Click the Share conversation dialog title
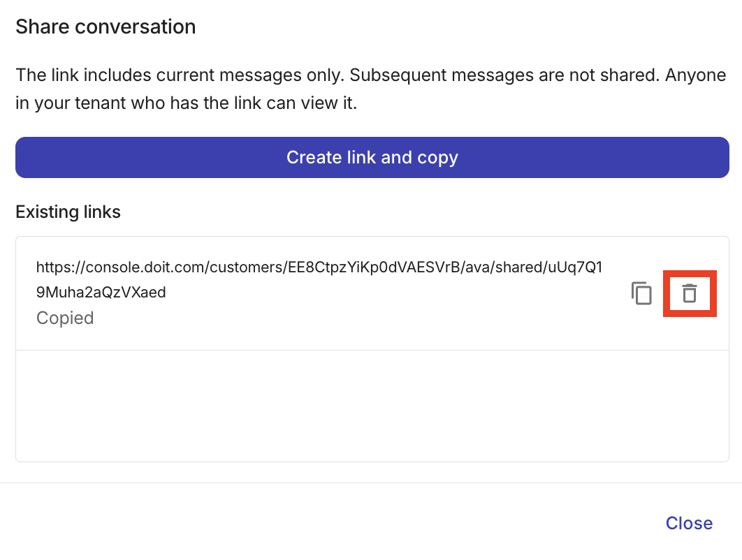This screenshot has width=742, height=560. 106,27
